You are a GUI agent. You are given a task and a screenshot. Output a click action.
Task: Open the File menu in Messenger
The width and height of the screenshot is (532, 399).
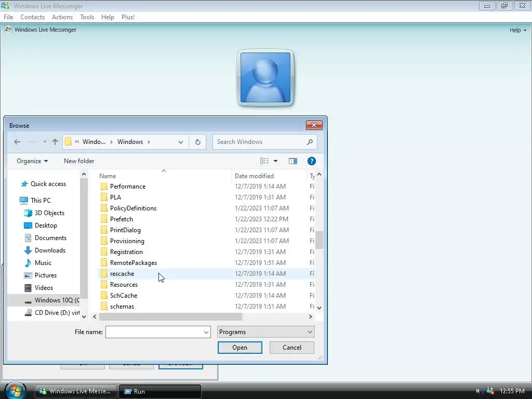click(8, 17)
